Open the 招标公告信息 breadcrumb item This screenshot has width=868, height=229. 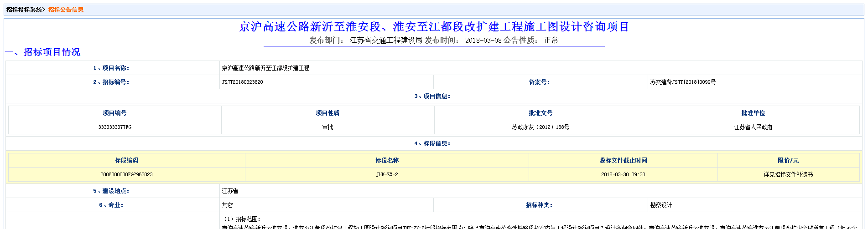(66, 10)
